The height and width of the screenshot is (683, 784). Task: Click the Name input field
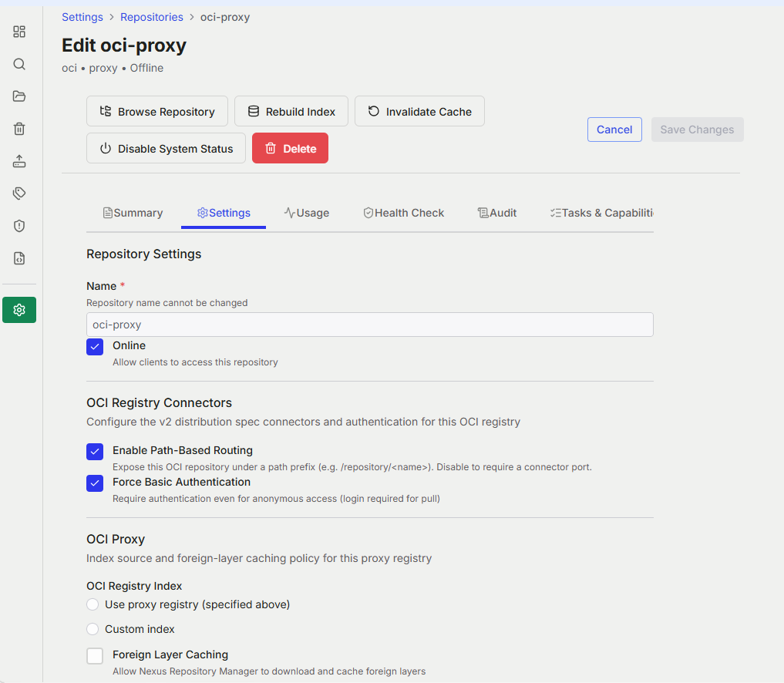coord(370,325)
